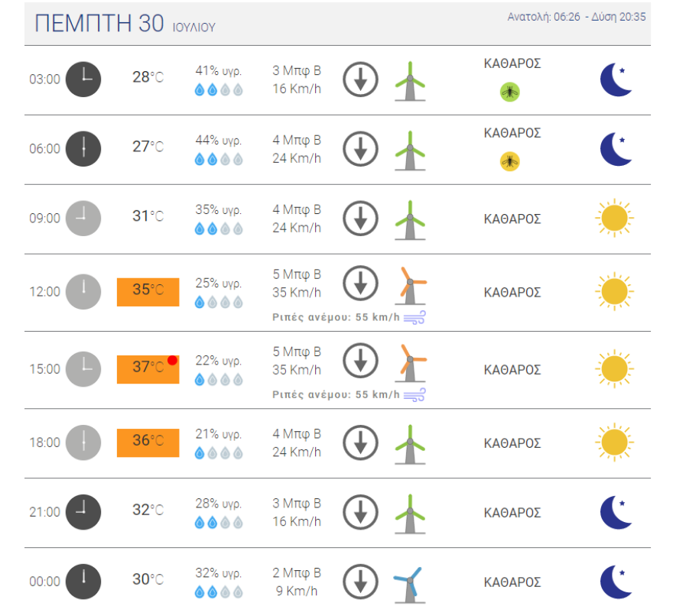Click the red dot on 37°C
Screen dimensions: 673x616
[x=172, y=360]
